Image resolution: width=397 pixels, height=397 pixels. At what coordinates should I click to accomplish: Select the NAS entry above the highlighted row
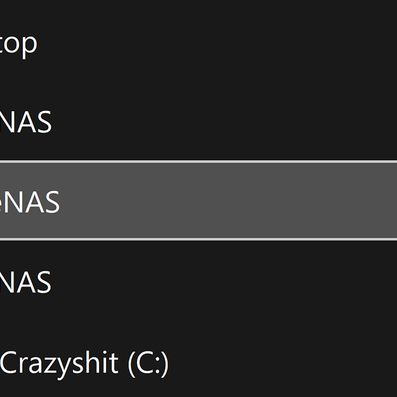[x=198, y=121]
